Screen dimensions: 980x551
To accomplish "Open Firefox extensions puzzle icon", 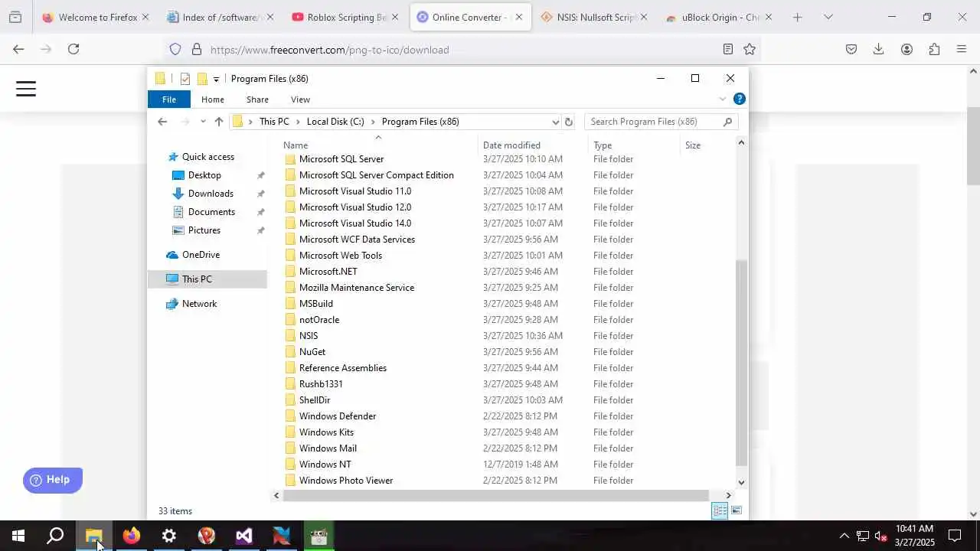I will pos(934,49).
